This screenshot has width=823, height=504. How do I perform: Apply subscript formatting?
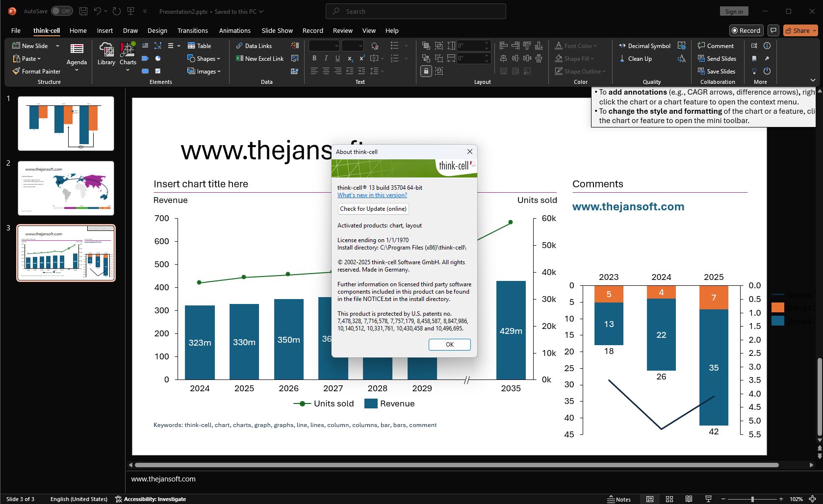tap(350, 58)
